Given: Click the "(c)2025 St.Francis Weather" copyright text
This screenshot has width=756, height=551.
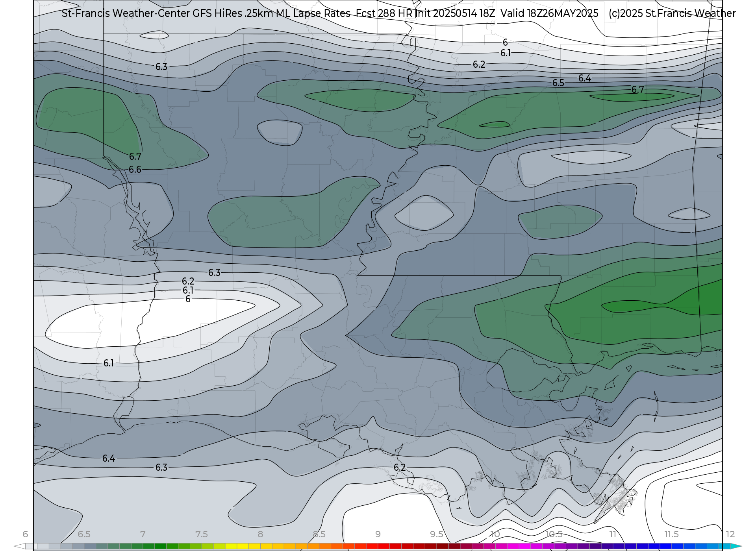Looking at the screenshot, I should coord(672,13).
